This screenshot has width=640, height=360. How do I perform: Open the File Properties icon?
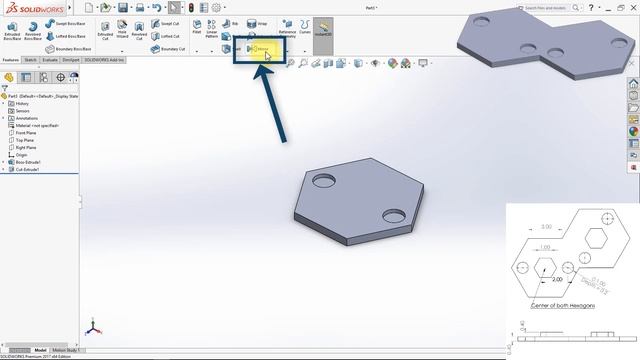coord(204,7)
